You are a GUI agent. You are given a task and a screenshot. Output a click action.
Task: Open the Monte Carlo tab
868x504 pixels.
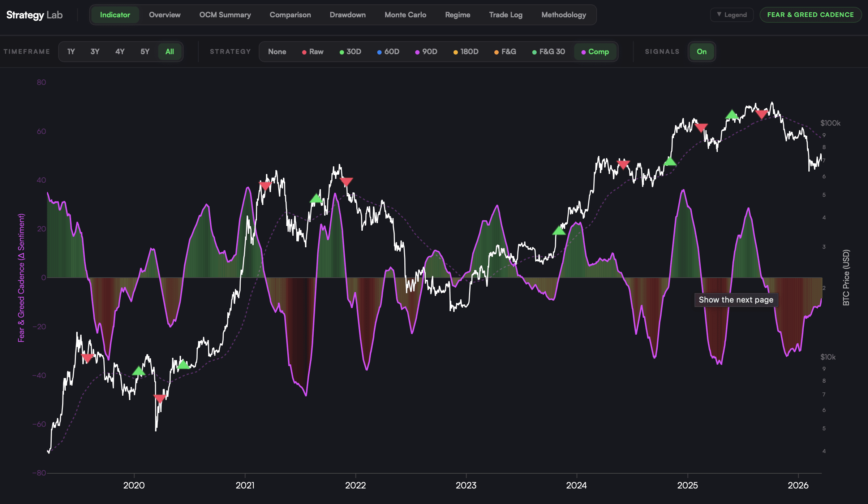(405, 15)
